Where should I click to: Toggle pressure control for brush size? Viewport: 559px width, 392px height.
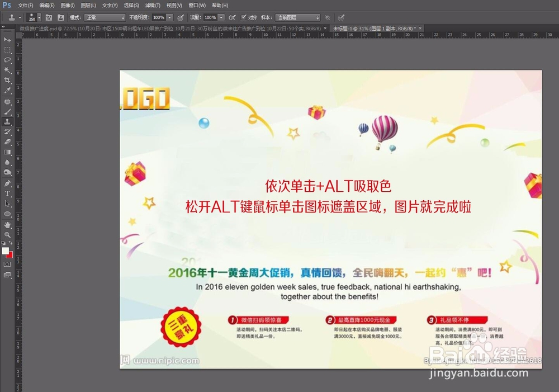pos(341,17)
